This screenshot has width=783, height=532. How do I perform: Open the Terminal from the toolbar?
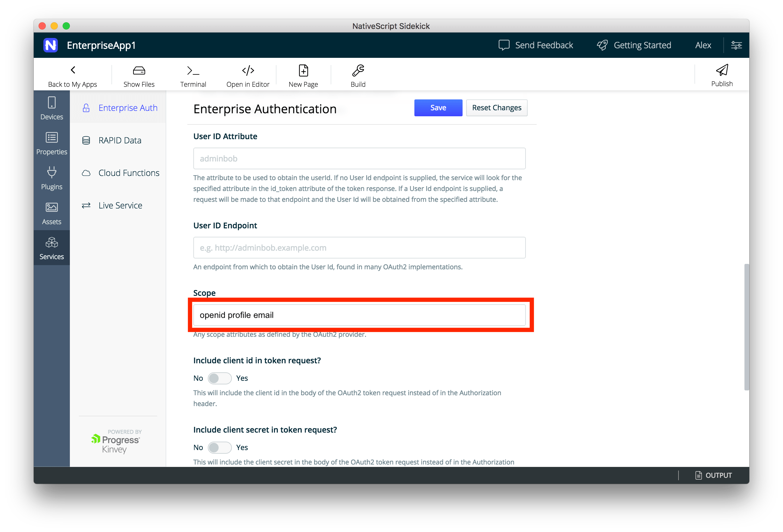[193, 71]
